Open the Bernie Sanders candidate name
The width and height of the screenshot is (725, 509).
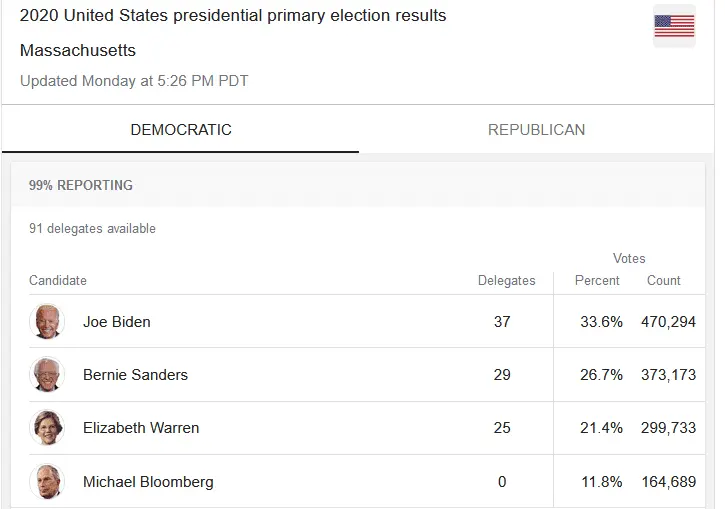pyautogui.click(x=135, y=375)
